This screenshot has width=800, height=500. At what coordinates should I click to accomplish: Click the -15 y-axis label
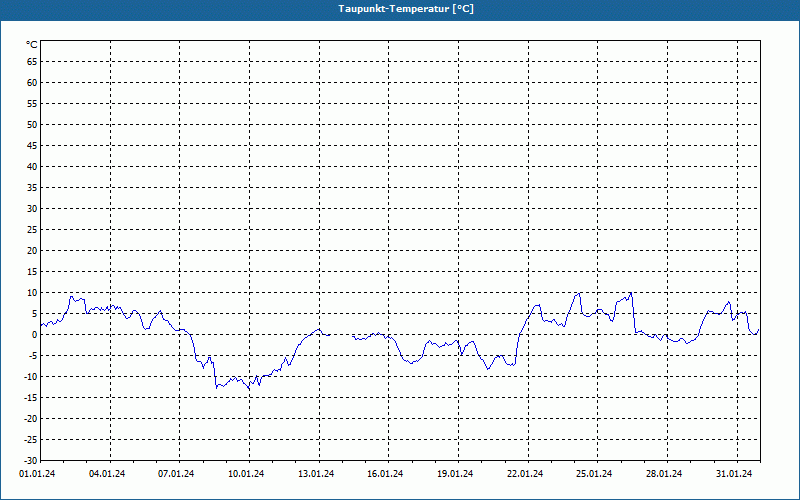[31, 397]
